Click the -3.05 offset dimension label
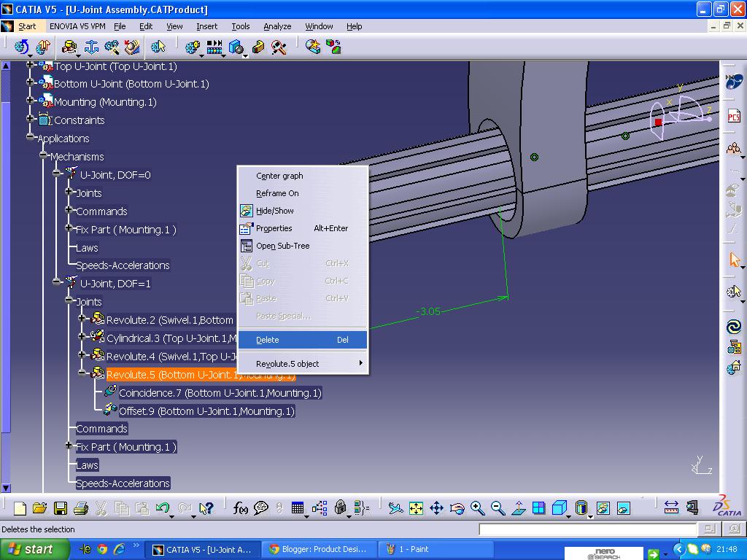The width and height of the screenshot is (747, 560). coord(428,311)
